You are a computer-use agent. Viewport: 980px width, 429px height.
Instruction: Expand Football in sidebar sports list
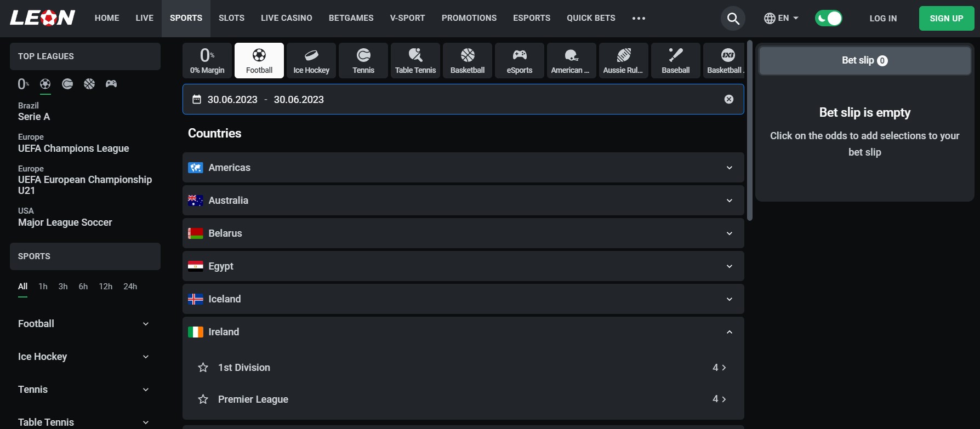pyautogui.click(x=84, y=324)
